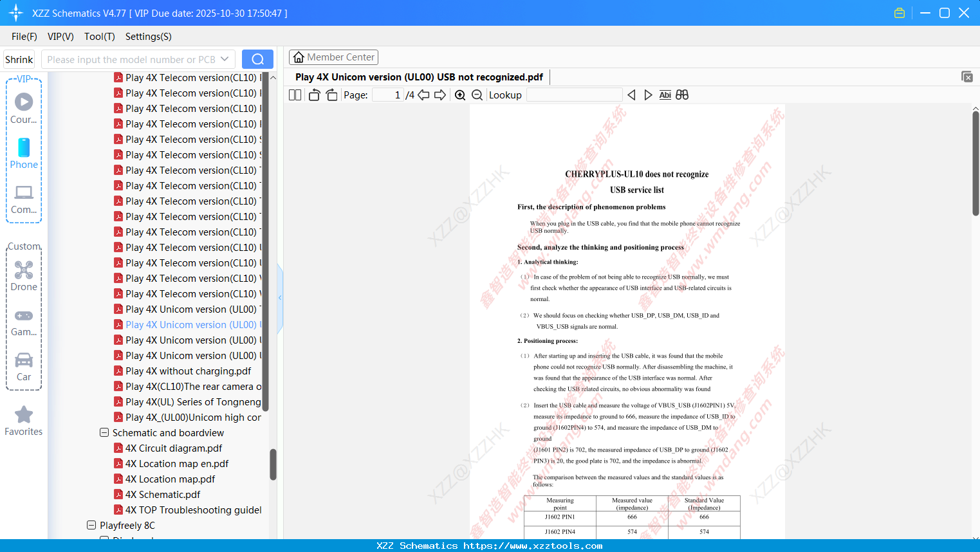Rotate page counterclockwise icon
Screen dimensions: 980x552
[314, 95]
